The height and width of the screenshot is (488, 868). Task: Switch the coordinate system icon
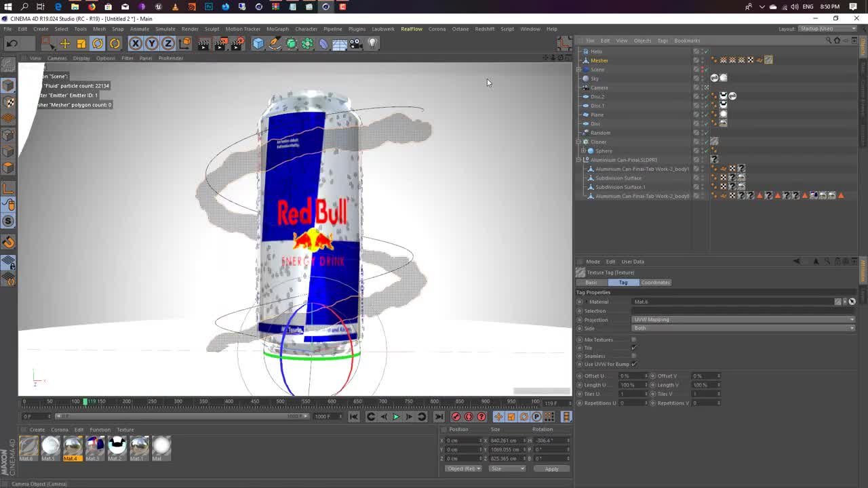[184, 43]
